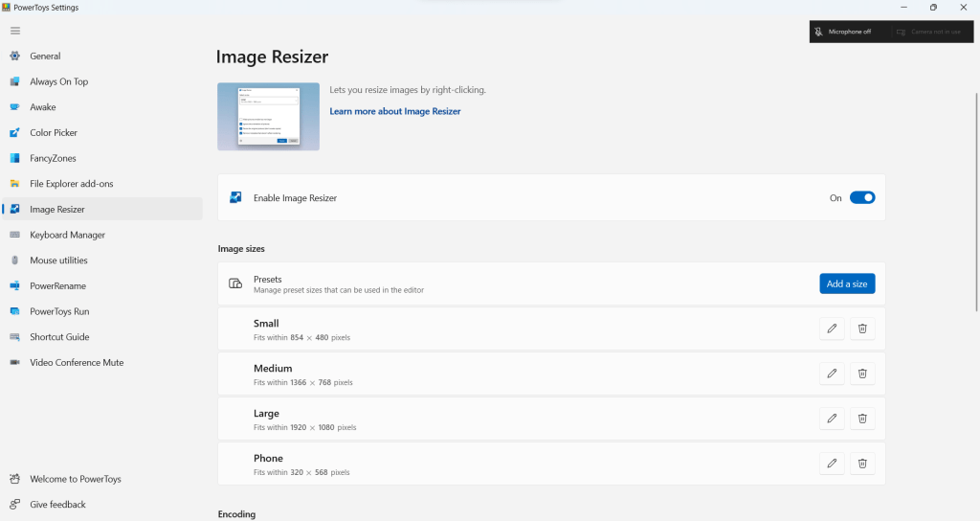
Task: Click the Medium preset name
Action: (x=273, y=369)
